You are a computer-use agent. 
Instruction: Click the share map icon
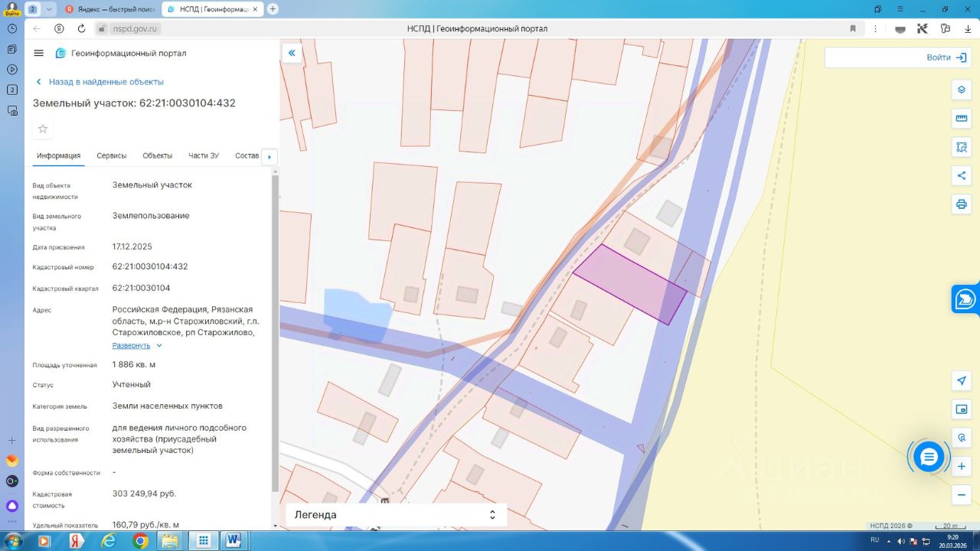tap(962, 175)
